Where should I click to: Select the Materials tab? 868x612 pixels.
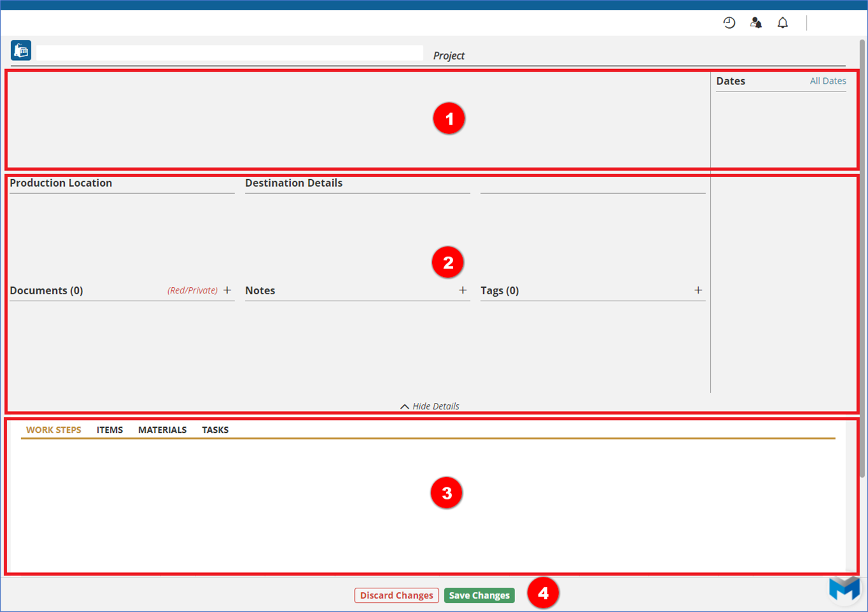coord(162,430)
